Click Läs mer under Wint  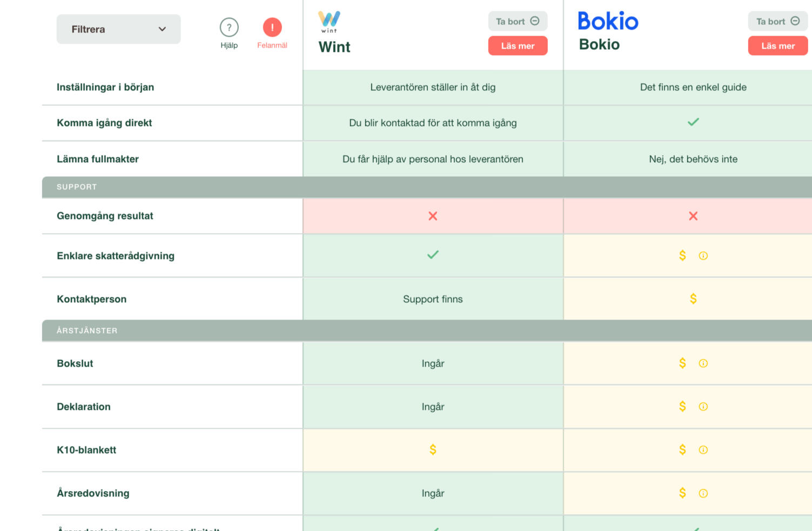[518, 46]
